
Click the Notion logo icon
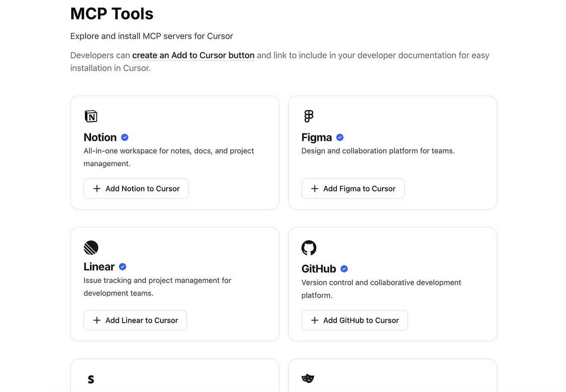(x=91, y=116)
